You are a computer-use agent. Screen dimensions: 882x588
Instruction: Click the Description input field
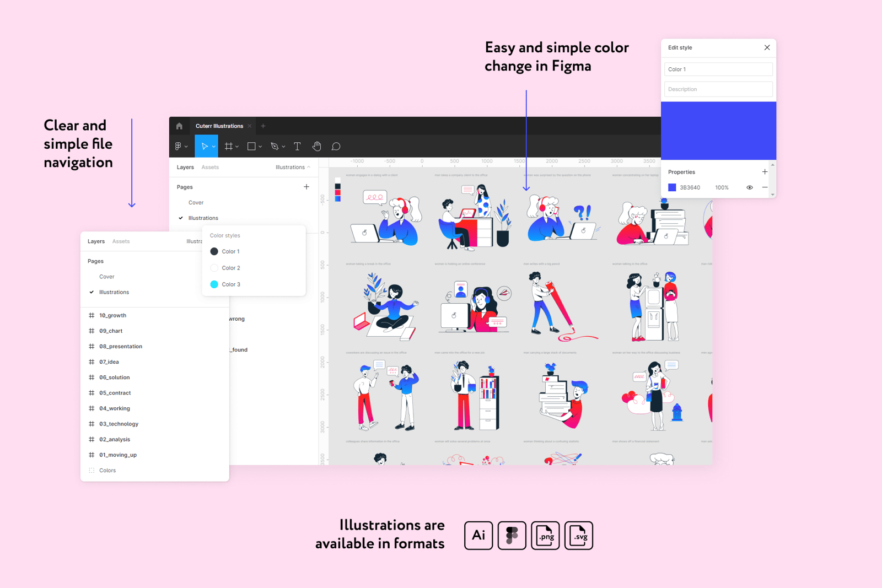click(718, 89)
